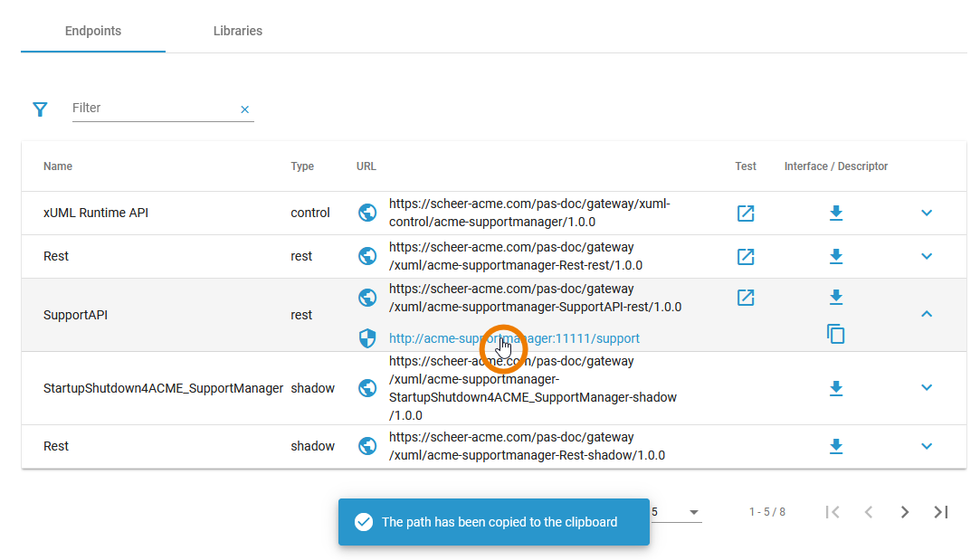
Task: Open test for xUML Runtime API endpoint
Action: (x=746, y=214)
